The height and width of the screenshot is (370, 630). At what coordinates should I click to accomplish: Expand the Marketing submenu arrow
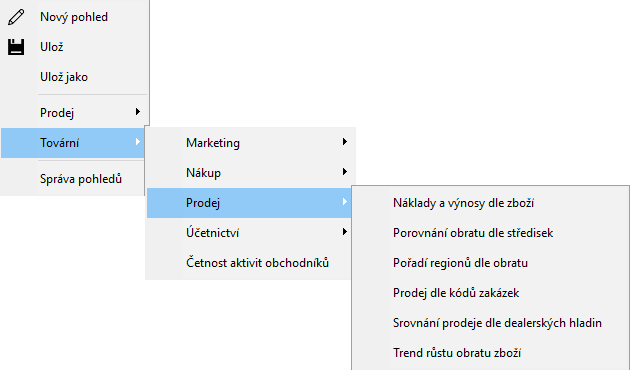coord(345,141)
